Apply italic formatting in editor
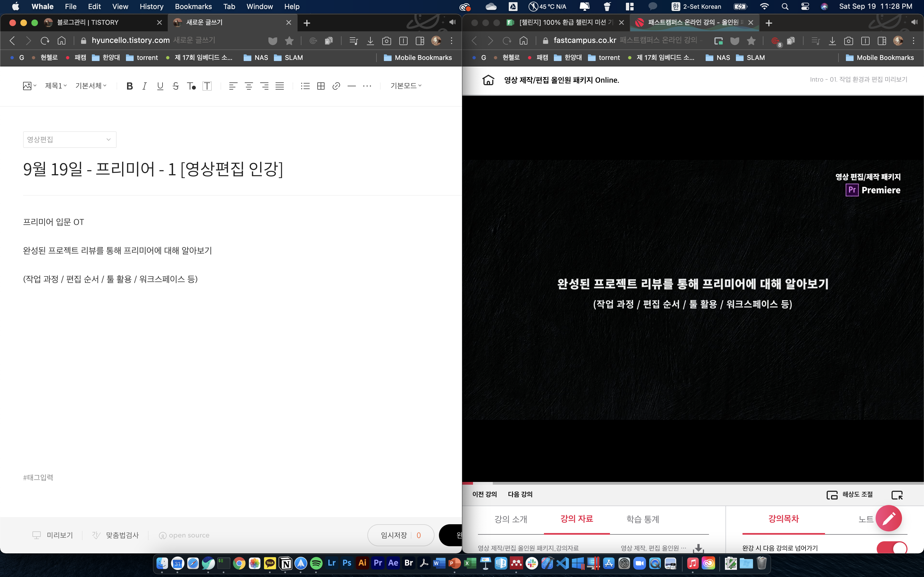The image size is (924, 577). (x=144, y=86)
